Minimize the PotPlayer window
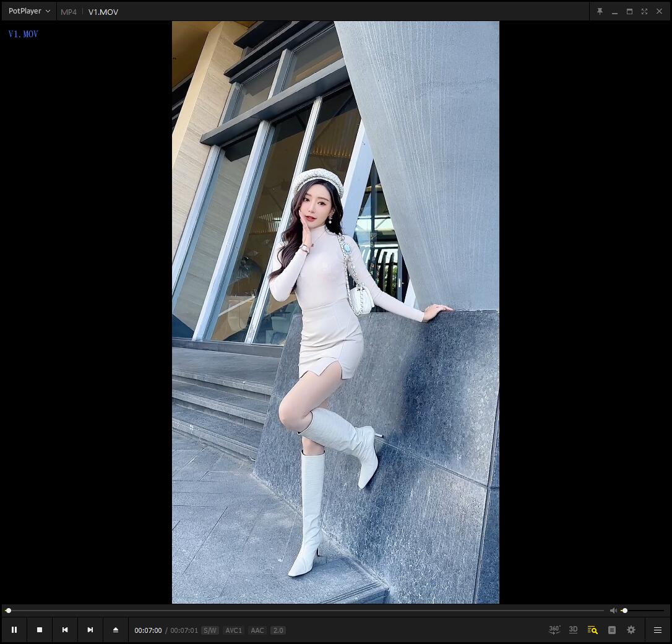 coord(614,12)
